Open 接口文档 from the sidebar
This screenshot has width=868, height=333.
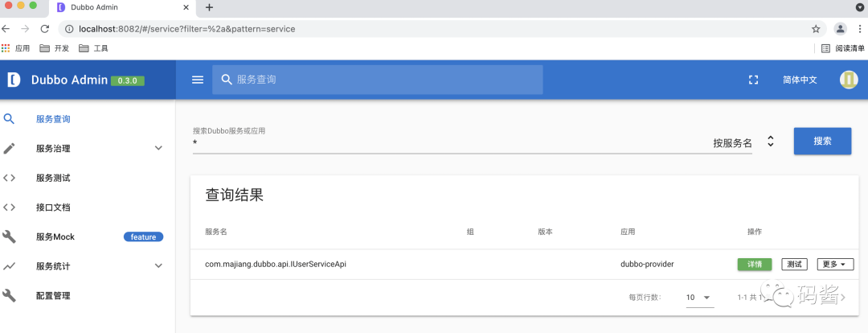(x=53, y=207)
